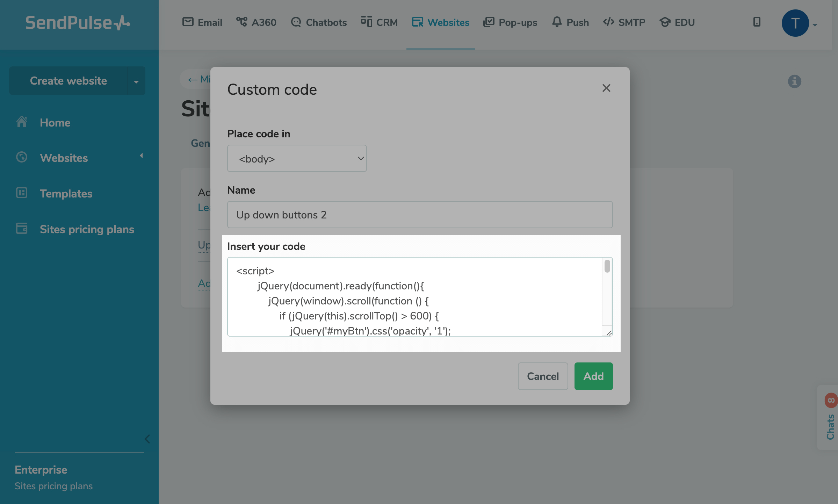This screenshot has height=504, width=838.
Task: Open the Chatbots tab
Action: (x=319, y=22)
